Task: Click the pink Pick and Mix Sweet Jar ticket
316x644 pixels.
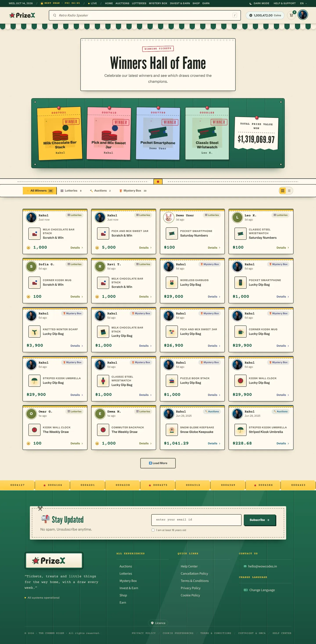Action: (109, 134)
